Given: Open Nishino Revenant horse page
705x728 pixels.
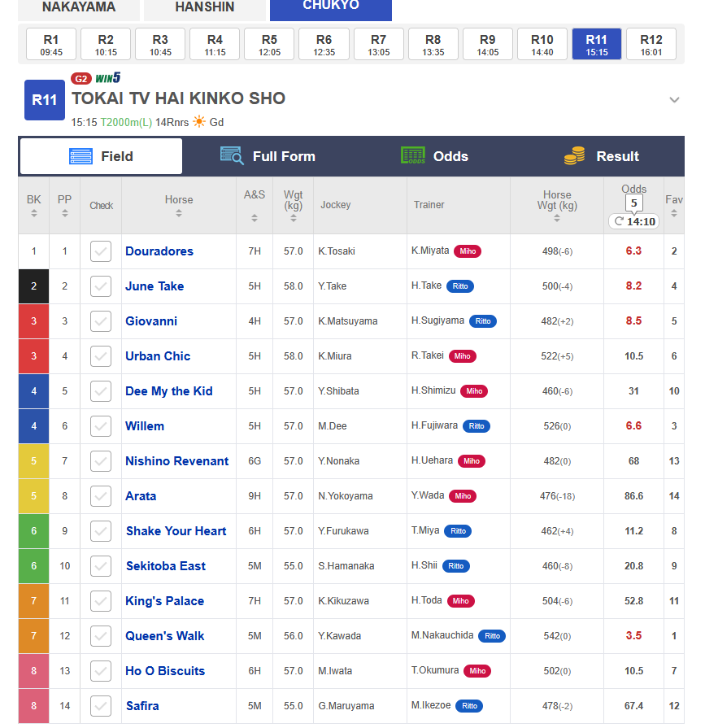Looking at the screenshot, I should 176,461.
